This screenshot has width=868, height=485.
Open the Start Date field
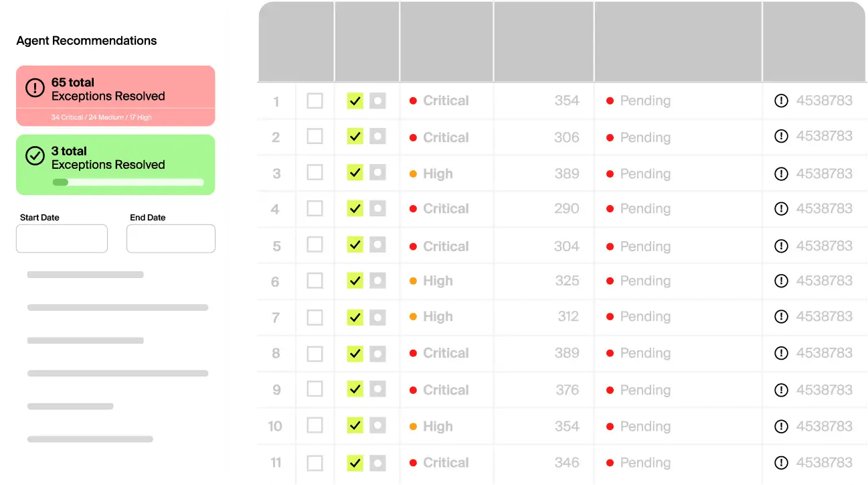coord(62,238)
